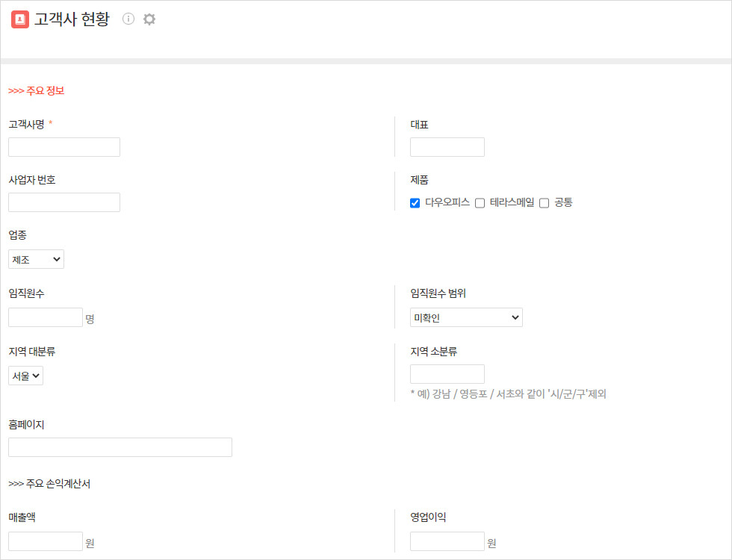Open the info icon next to title
The height and width of the screenshot is (560, 732).
coord(128,19)
